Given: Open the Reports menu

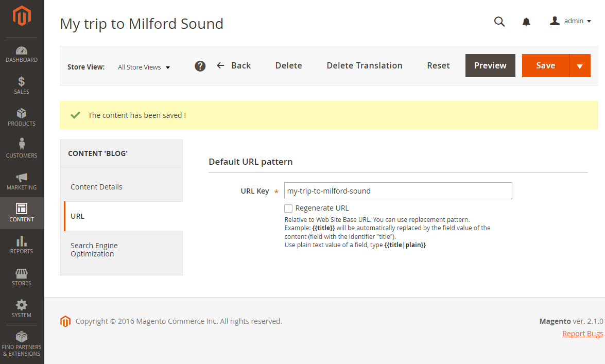Looking at the screenshot, I should [x=22, y=245].
